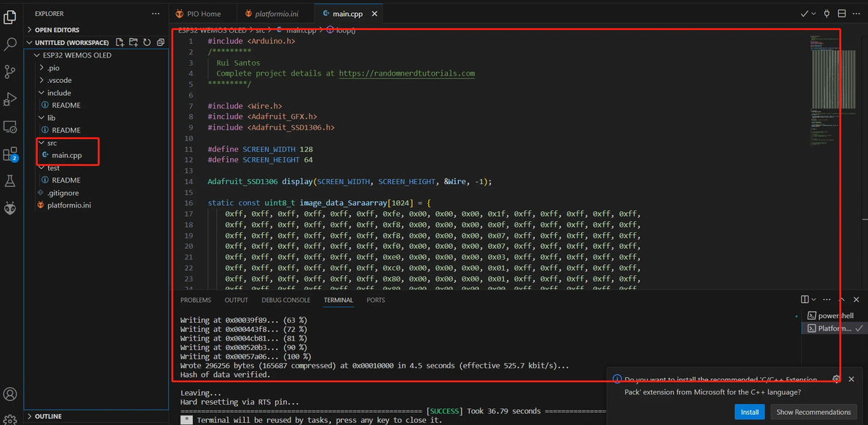Select the PlatformIO terminal entry
868x425 pixels.
point(835,328)
